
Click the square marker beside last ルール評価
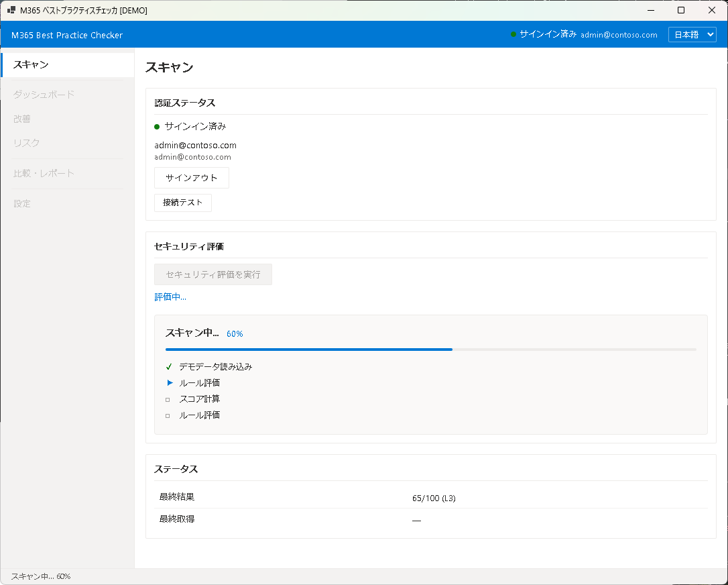168,415
